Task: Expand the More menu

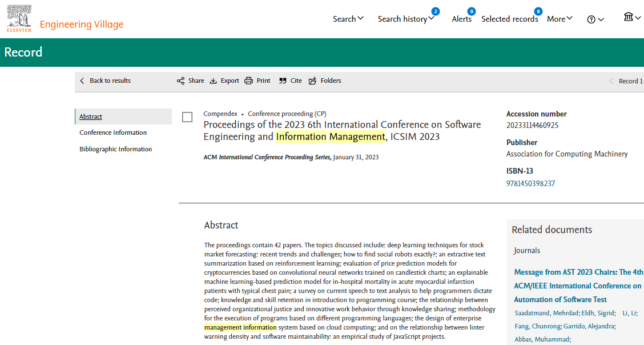Action: (560, 19)
